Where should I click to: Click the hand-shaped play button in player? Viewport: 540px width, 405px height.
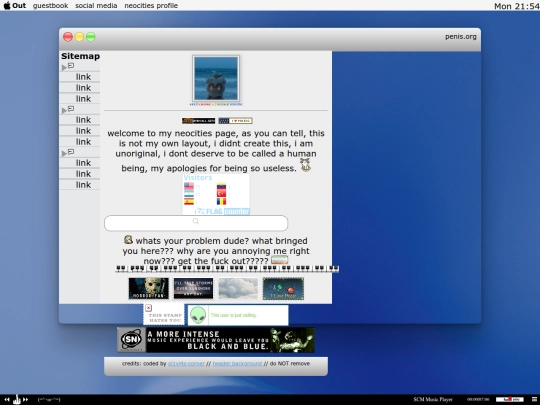tap(17, 399)
